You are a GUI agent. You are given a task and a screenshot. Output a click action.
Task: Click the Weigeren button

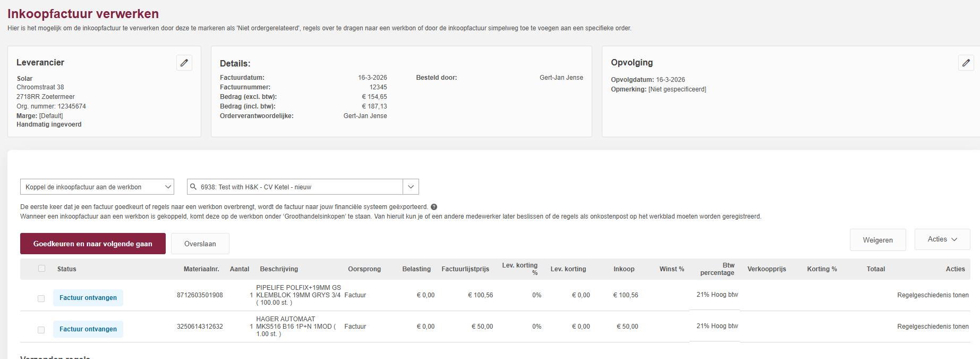877,240
